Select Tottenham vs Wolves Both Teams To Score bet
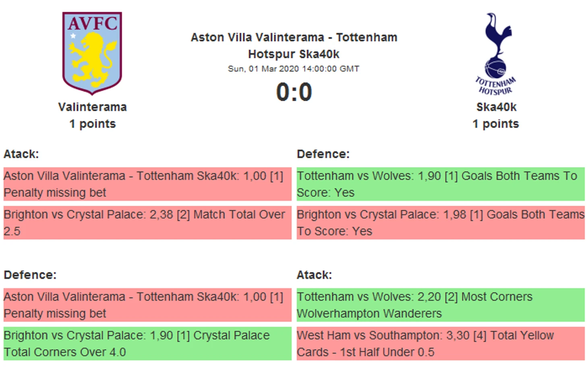The width and height of the screenshot is (588, 386). pyautogui.click(x=441, y=184)
